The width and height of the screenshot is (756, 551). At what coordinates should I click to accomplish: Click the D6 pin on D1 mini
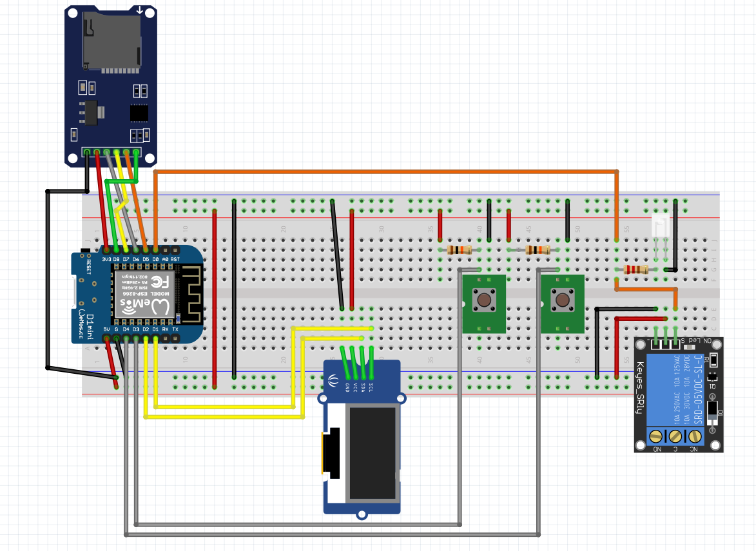coord(136,250)
